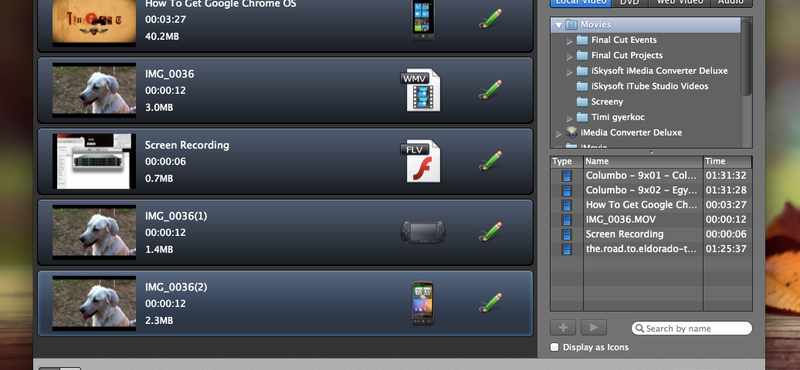Viewport: 800px width, 370px height.
Task: Click the green edit pencil for IMG_0036 WMV
Action: click(x=490, y=90)
